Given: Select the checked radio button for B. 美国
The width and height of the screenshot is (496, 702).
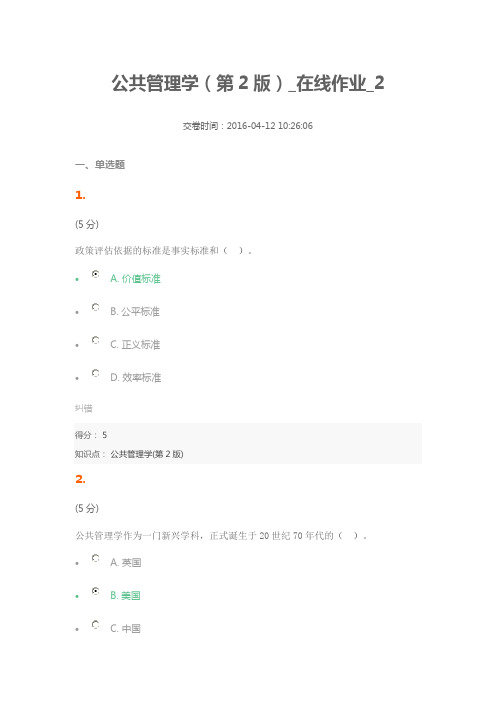Looking at the screenshot, I should tap(95, 591).
